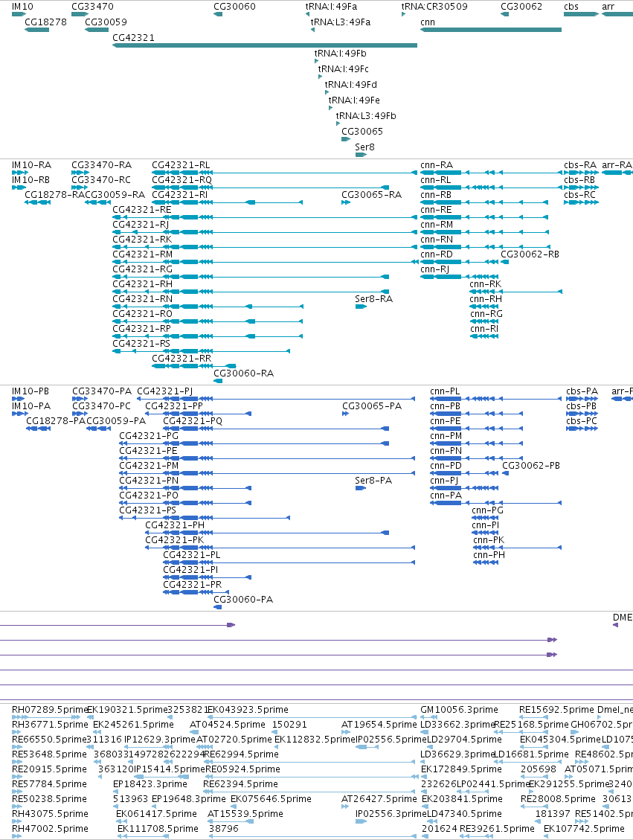
Task: Click transcript label CG42321-RI
Action: click(x=179, y=195)
